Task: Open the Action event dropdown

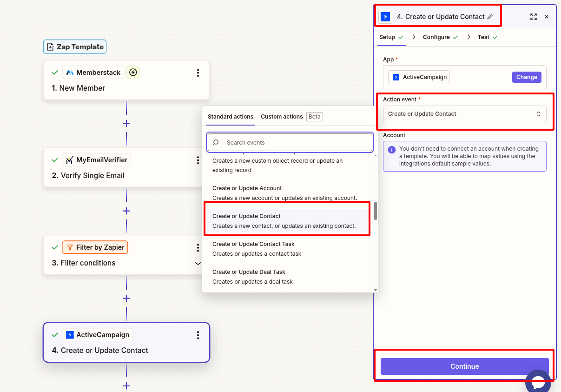Action: point(464,113)
